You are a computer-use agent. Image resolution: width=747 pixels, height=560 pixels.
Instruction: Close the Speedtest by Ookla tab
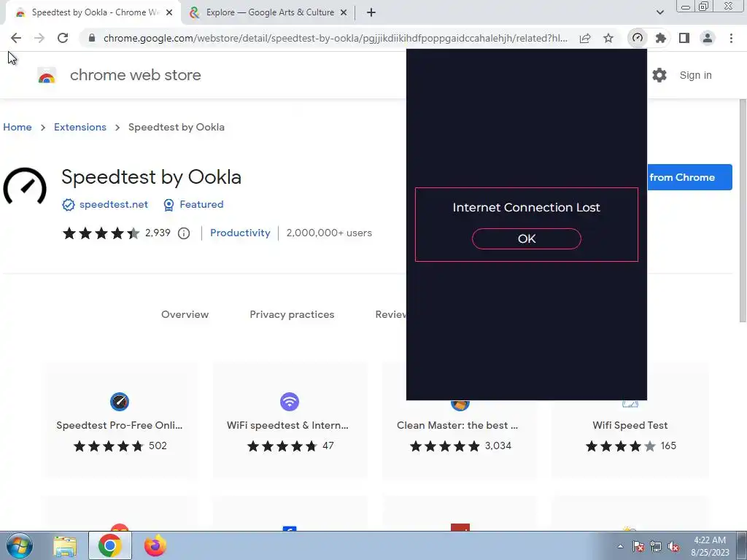click(169, 13)
